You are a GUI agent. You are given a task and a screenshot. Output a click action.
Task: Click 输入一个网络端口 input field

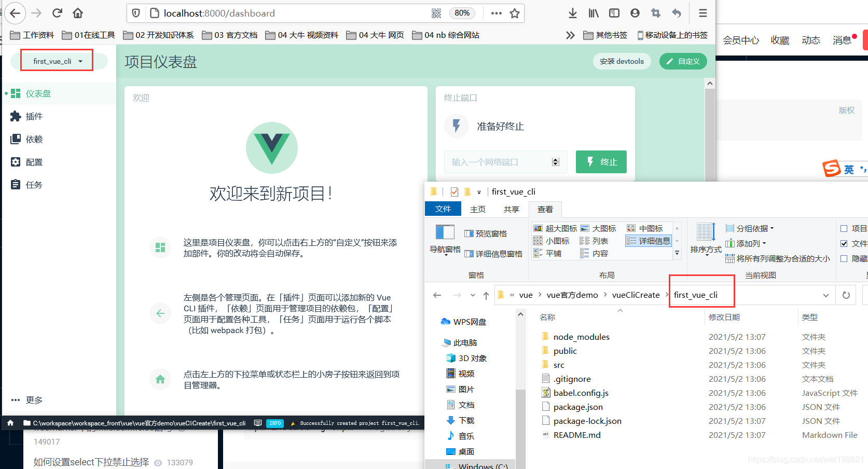(x=506, y=162)
